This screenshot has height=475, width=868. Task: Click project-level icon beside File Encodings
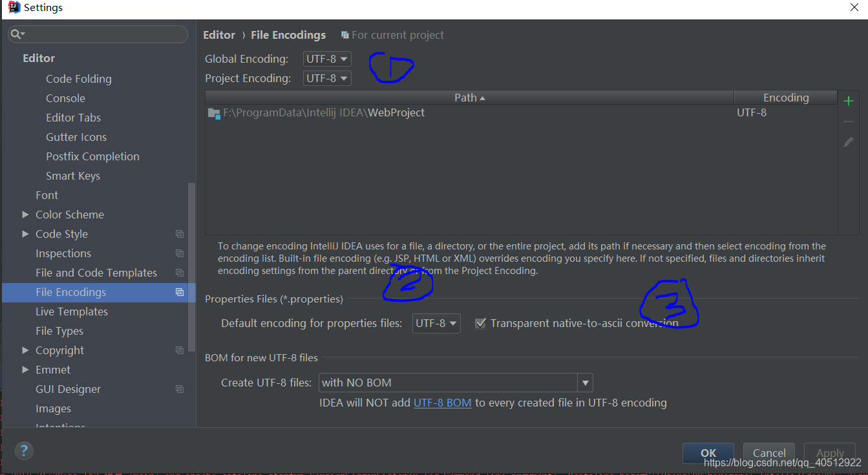click(x=180, y=292)
